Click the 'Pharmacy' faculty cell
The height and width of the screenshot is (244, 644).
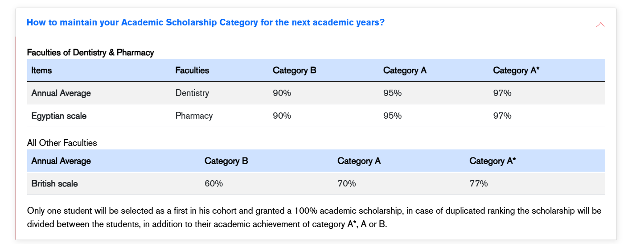[x=194, y=116]
